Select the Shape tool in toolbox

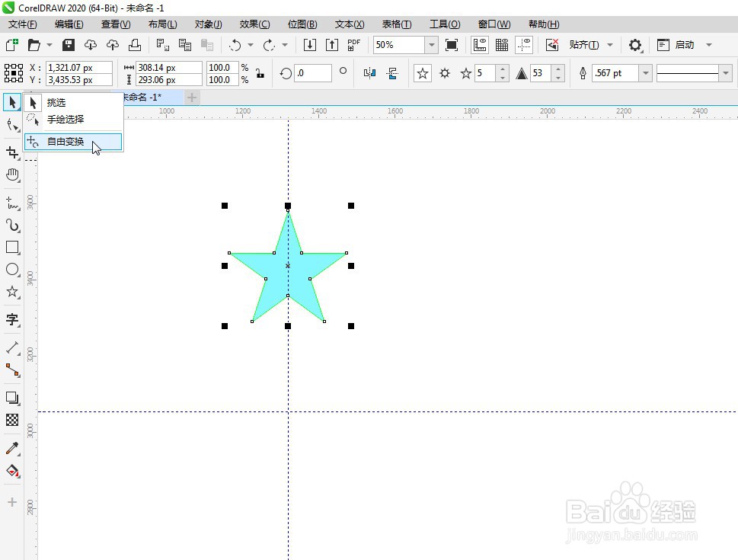12,125
